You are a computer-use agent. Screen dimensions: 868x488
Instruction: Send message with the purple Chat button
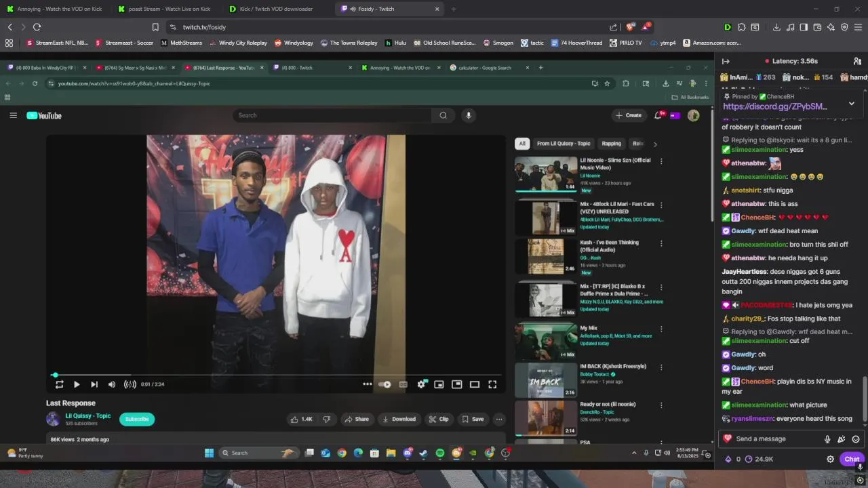852,460
